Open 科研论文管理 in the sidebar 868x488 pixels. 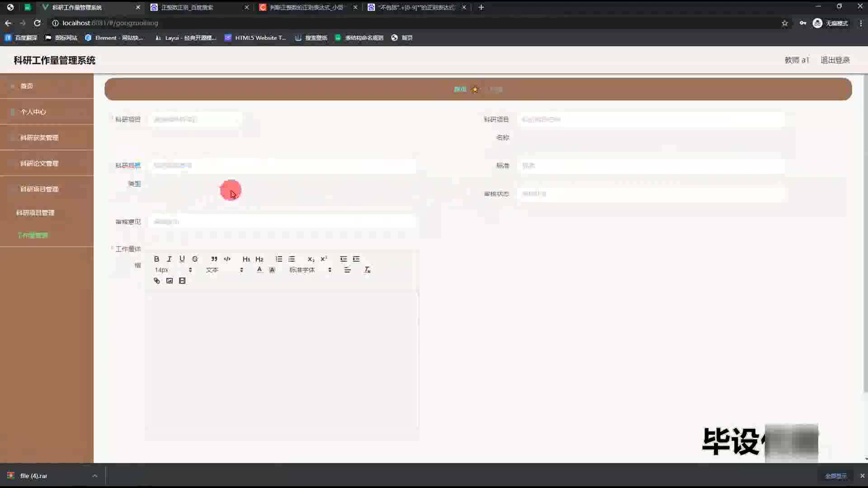click(x=39, y=163)
